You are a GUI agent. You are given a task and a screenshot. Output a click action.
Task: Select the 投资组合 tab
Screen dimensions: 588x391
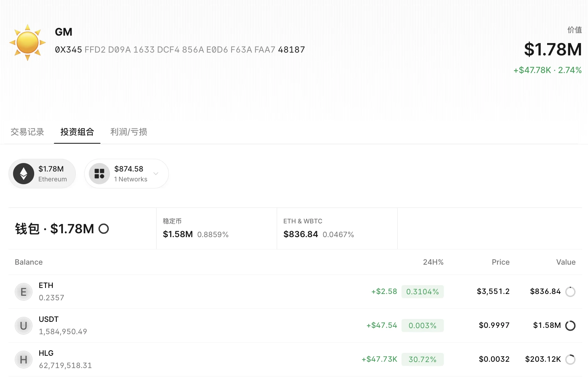[77, 132]
